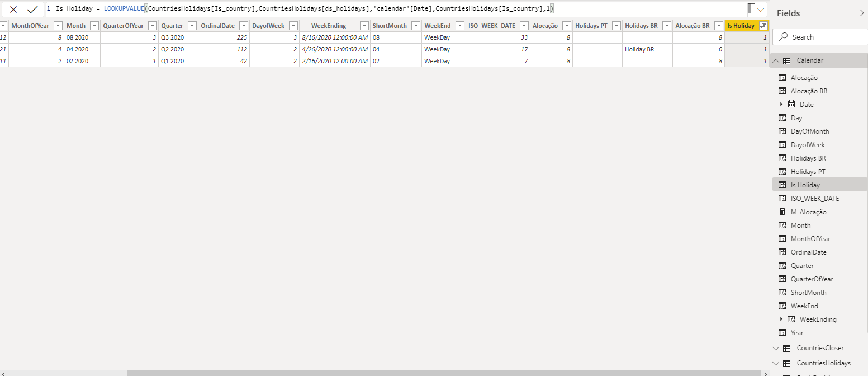Select the DayOfMonth field
The height and width of the screenshot is (376, 868).
(810, 131)
